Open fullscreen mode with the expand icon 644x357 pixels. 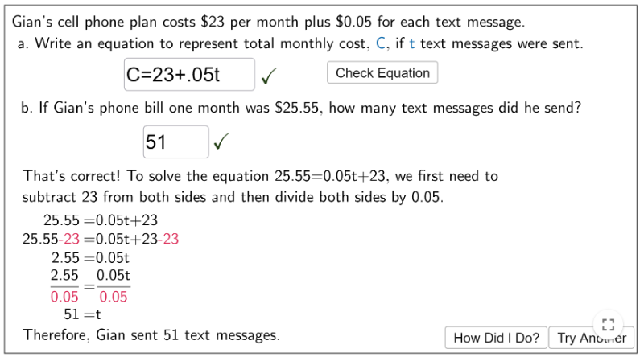point(608,325)
